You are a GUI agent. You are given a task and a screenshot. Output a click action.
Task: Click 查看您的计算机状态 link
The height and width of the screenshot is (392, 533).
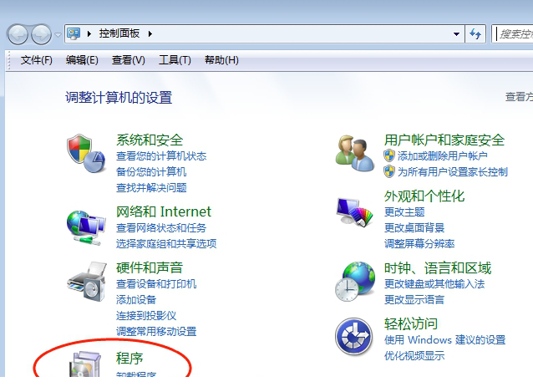[x=161, y=156]
